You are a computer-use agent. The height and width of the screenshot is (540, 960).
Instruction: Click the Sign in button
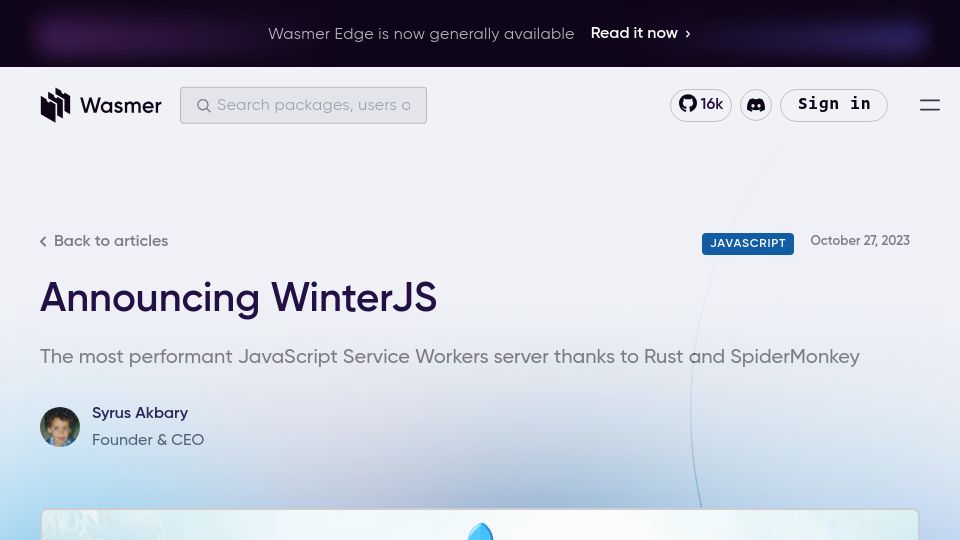834,105
